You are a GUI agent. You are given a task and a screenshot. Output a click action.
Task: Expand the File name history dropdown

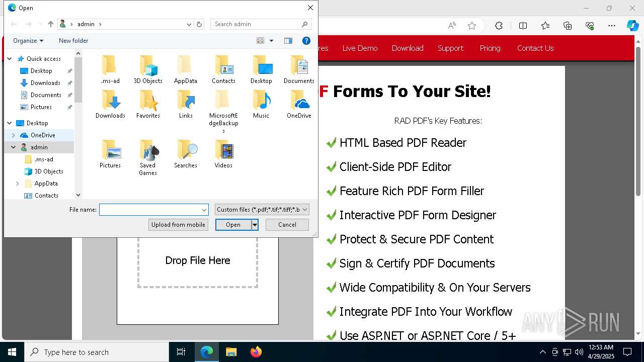pos(204,210)
